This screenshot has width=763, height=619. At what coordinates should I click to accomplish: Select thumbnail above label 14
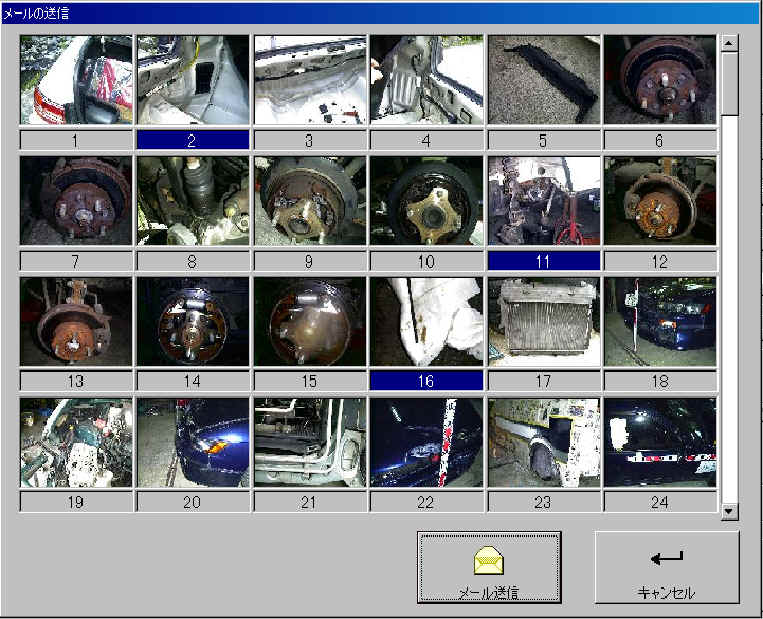(x=193, y=322)
